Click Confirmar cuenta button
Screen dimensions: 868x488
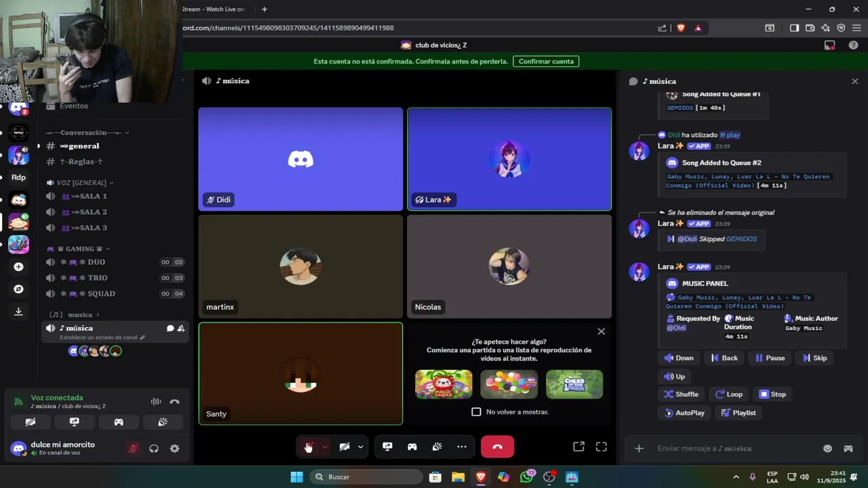click(546, 61)
